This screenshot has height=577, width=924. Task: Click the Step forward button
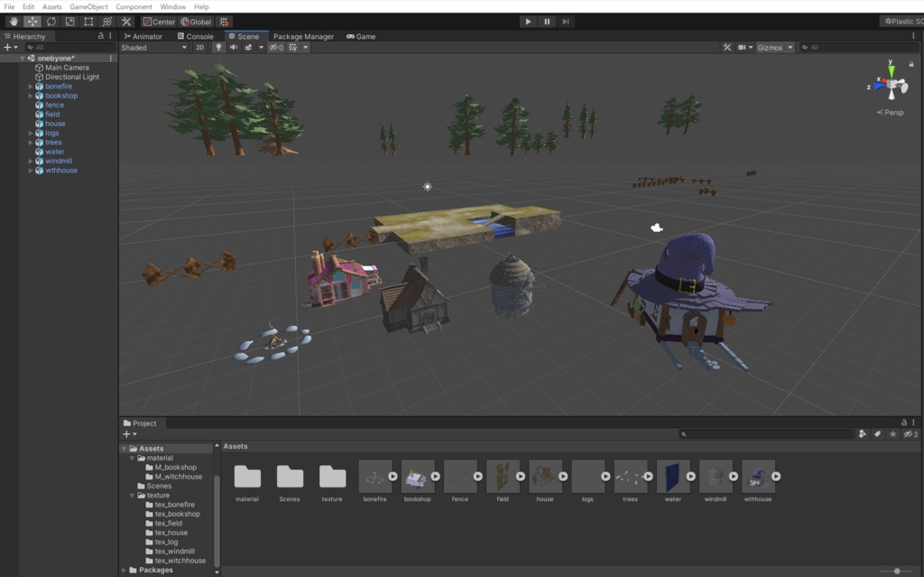566,22
